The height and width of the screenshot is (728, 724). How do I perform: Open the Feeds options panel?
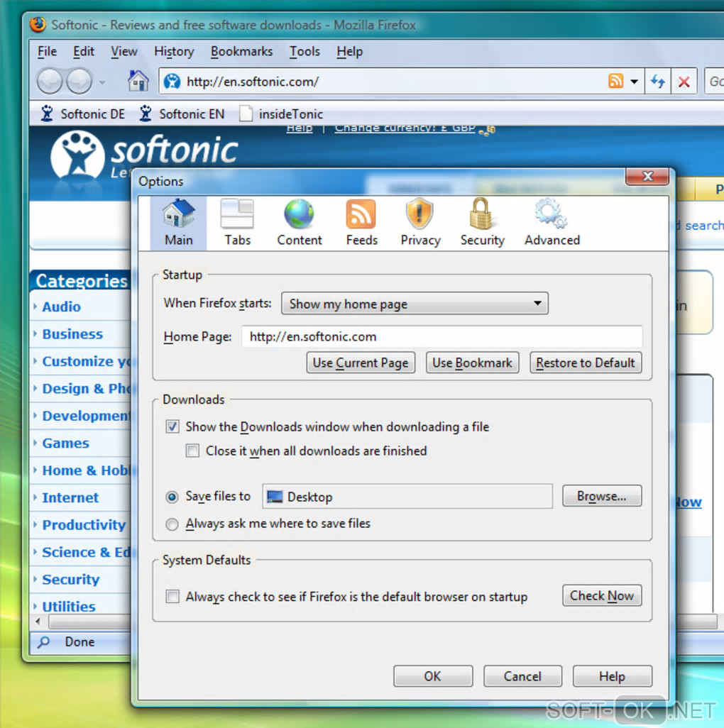361,224
